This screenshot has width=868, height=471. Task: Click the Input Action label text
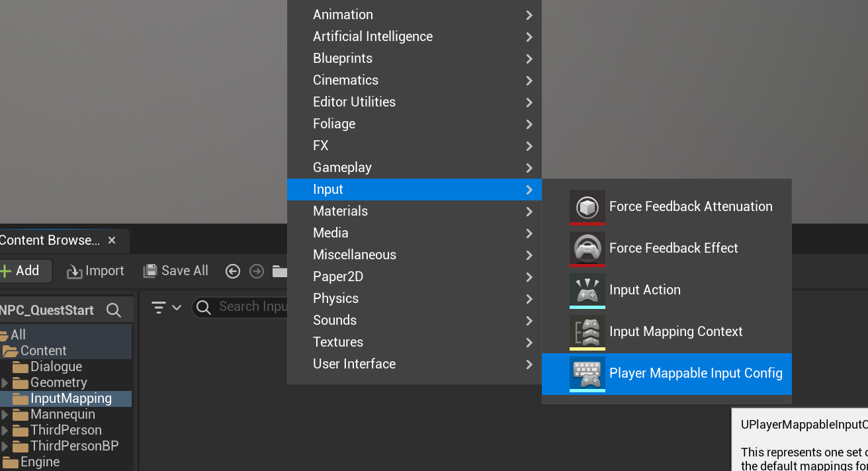pyautogui.click(x=645, y=290)
